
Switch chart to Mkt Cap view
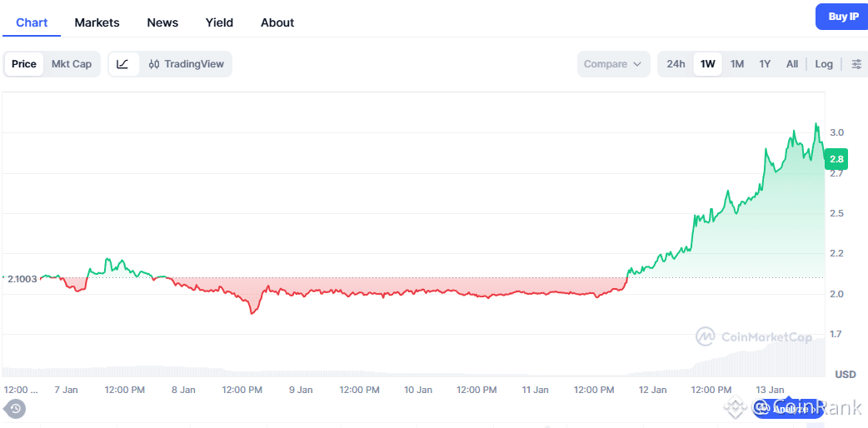(x=72, y=64)
